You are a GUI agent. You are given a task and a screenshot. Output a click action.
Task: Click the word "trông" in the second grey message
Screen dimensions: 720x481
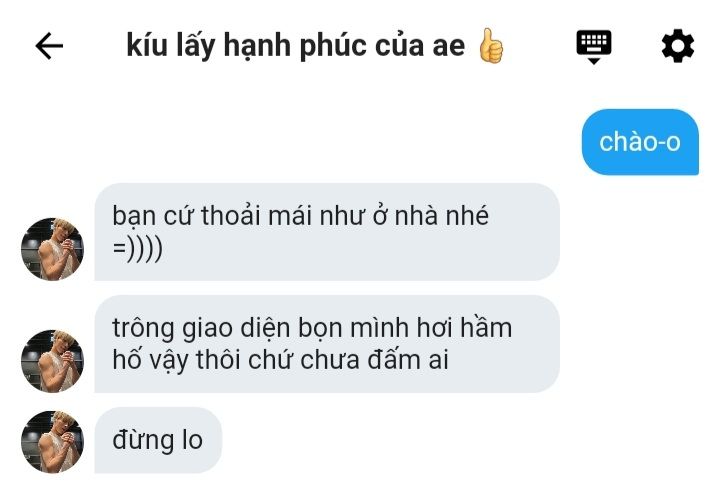pyautogui.click(x=143, y=330)
